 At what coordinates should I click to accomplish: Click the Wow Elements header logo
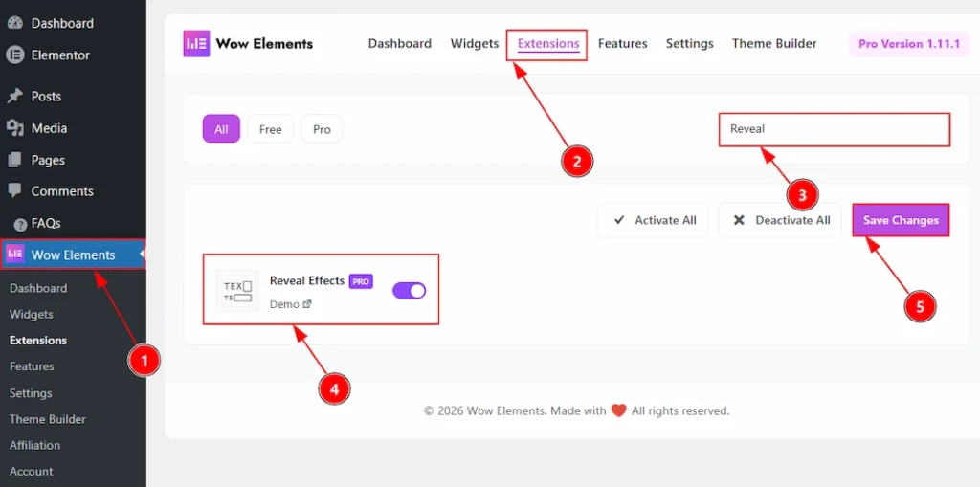pos(248,44)
